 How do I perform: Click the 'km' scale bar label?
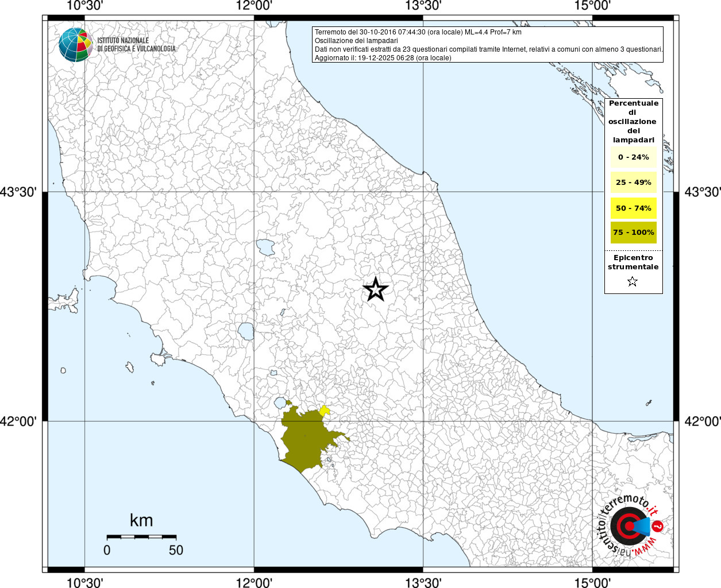(141, 520)
